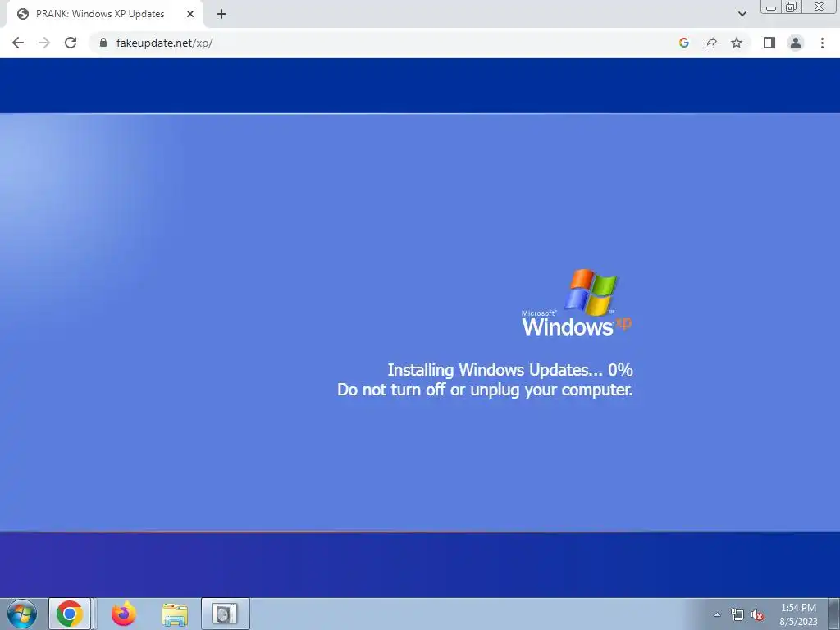The width and height of the screenshot is (840, 630).
Task: Bookmark this tab with the star icon
Action: 737,43
